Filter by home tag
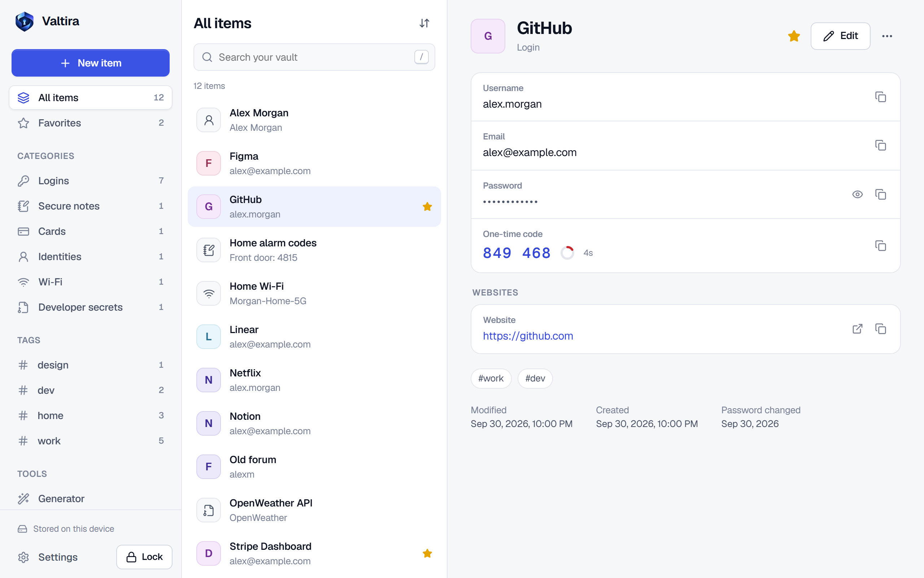This screenshot has height=578, width=924. 91,415
